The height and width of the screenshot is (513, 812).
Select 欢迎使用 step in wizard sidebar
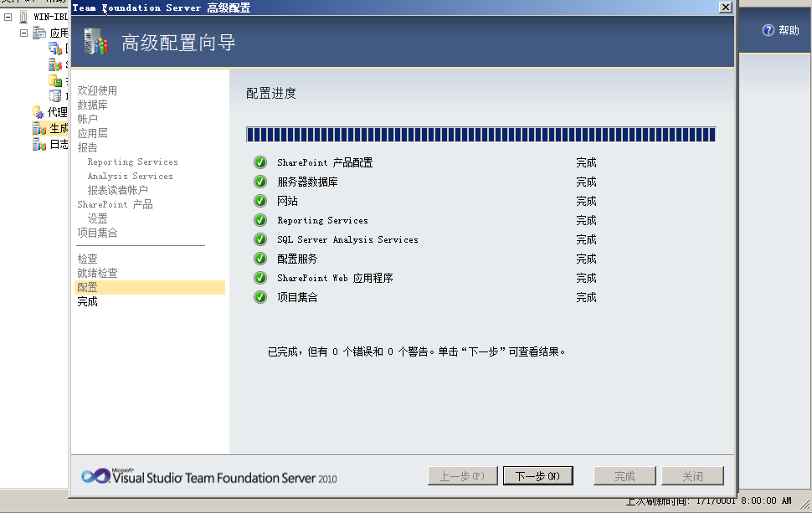[97, 90]
